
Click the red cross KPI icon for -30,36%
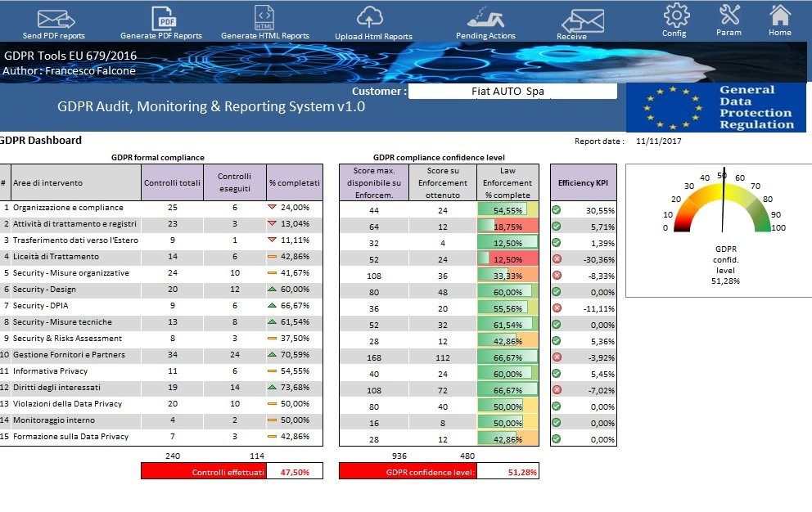click(x=557, y=258)
